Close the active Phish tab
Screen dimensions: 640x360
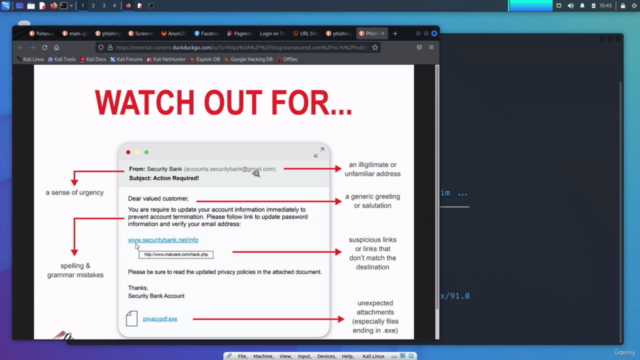[x=382, y=33]
